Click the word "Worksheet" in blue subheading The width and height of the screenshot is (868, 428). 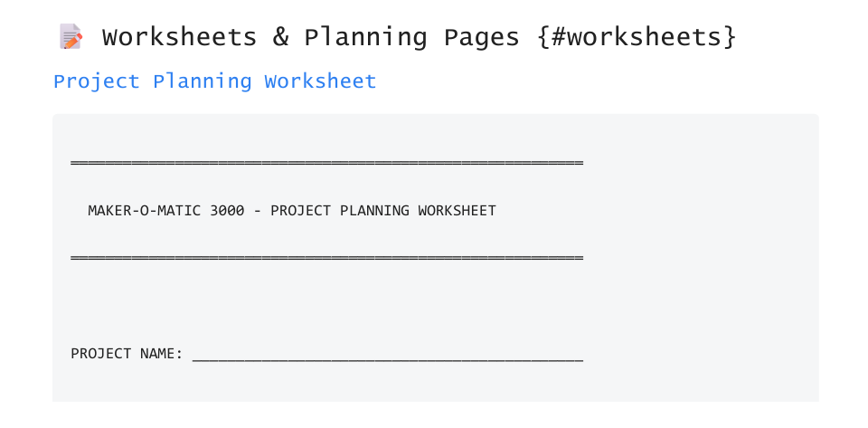(x=320, y=81)
